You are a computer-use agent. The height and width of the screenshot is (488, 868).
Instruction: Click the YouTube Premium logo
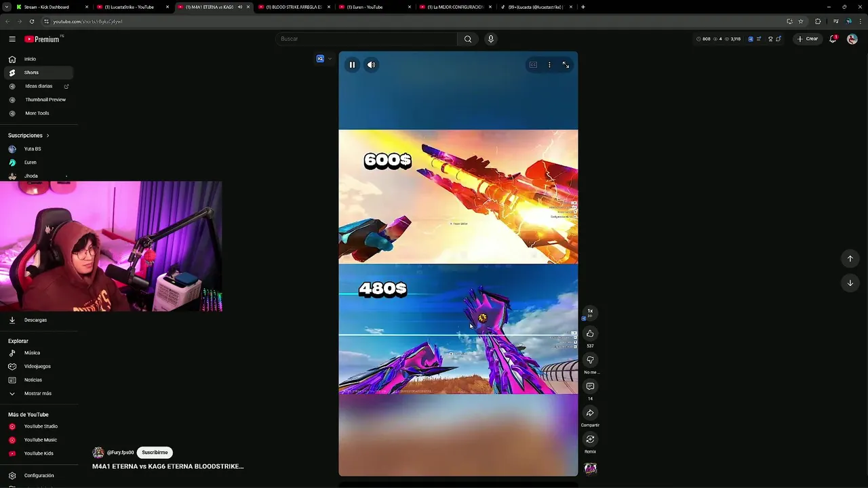(42, 39)
